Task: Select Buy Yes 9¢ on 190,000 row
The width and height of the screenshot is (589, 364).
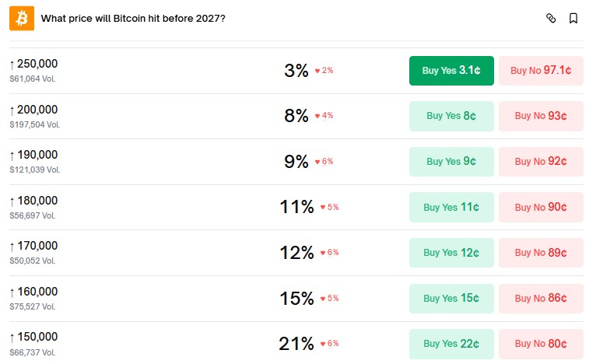Action: coord(451,162)
